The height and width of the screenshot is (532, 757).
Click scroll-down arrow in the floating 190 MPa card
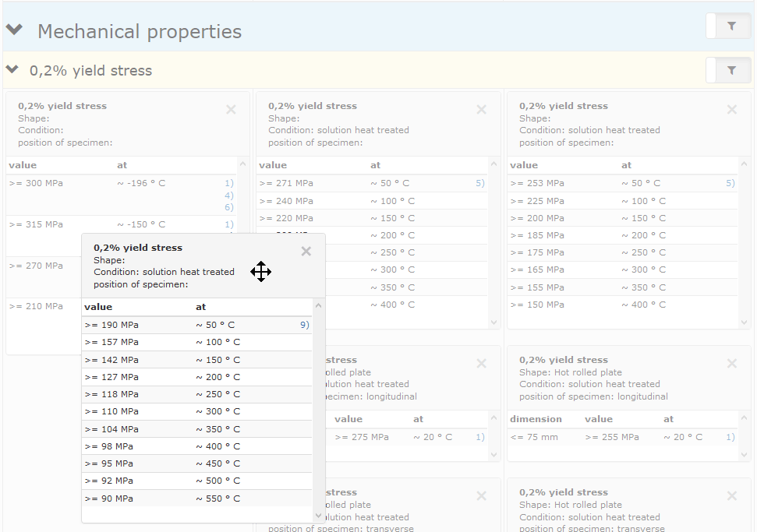pyautogui.click(x=318, y=515)
